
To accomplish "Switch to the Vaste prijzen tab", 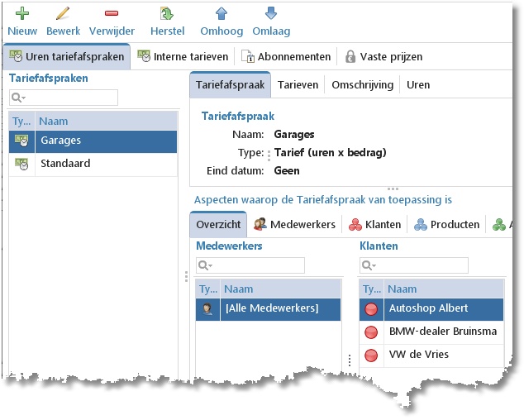I will point(383,56).
